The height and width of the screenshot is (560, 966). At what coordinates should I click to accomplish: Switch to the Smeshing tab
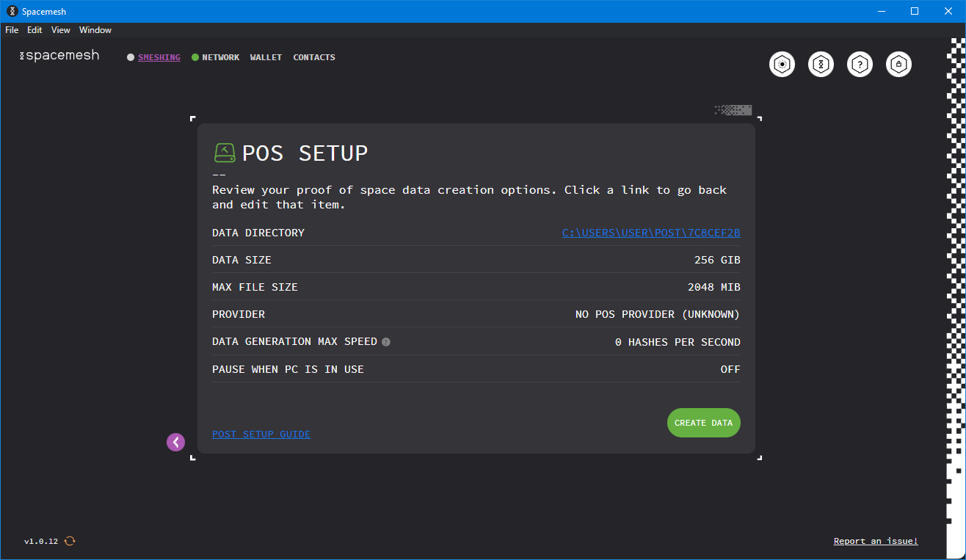point(159,57)
